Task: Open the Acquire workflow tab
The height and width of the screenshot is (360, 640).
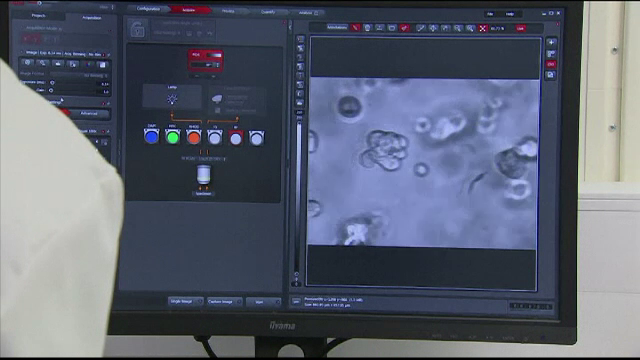Action: point(189,10)
